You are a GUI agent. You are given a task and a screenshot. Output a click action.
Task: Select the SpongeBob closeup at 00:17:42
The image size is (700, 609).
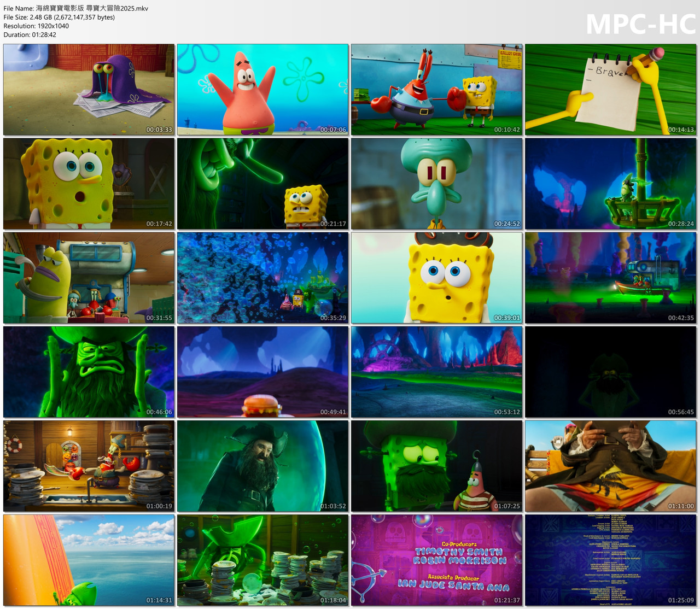[89, 184]
